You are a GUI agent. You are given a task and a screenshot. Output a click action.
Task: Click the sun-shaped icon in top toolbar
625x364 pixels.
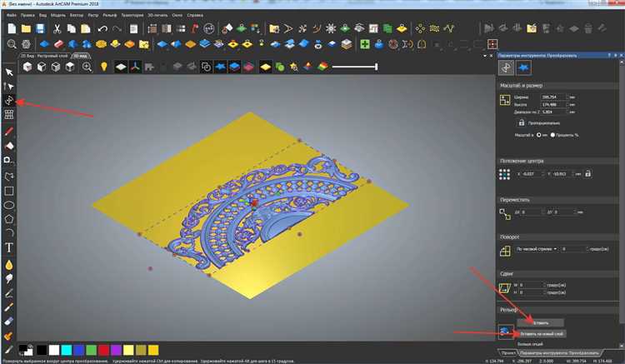point(331,28)
